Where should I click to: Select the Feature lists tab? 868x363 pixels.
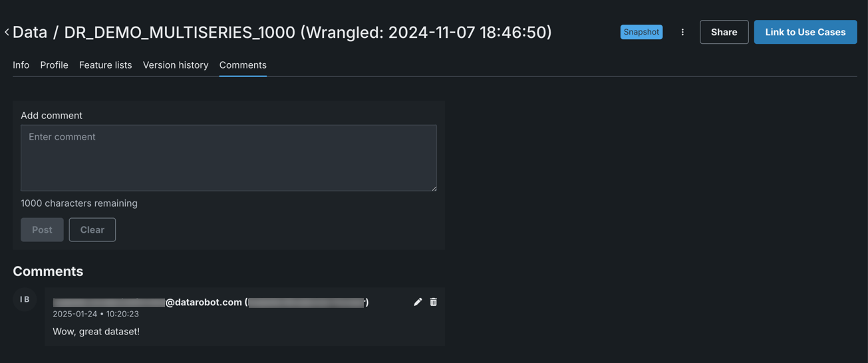pyautogui.click(x=105, y=65)
